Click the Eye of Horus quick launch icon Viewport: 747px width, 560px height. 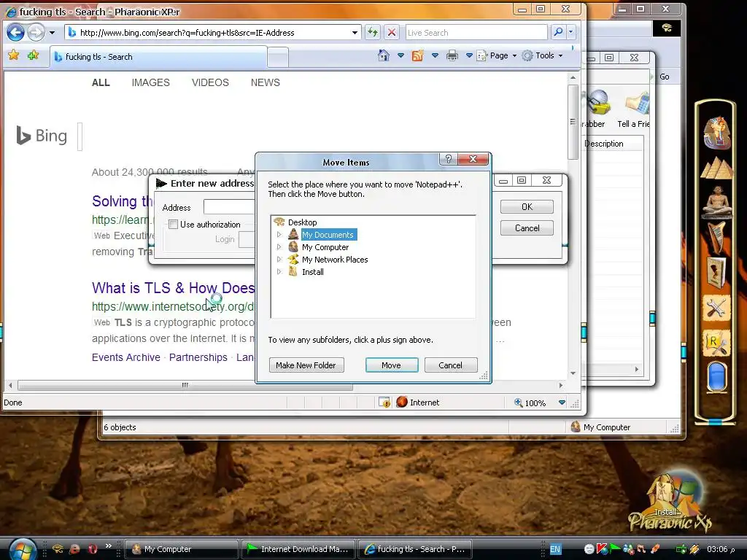tap(58, 549)
